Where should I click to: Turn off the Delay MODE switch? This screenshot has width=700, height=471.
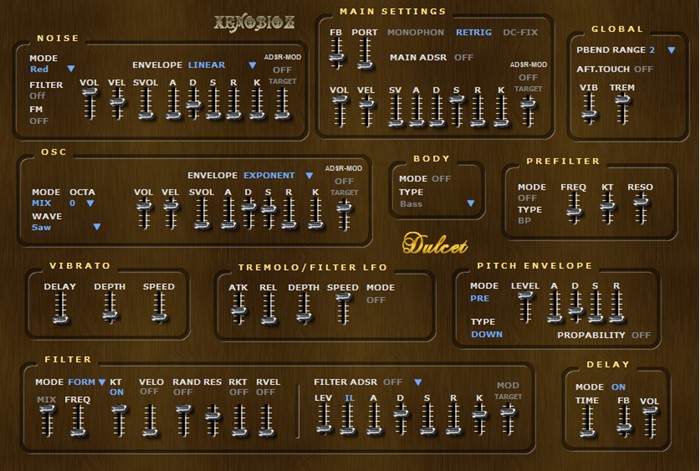[x=618, y=386]
